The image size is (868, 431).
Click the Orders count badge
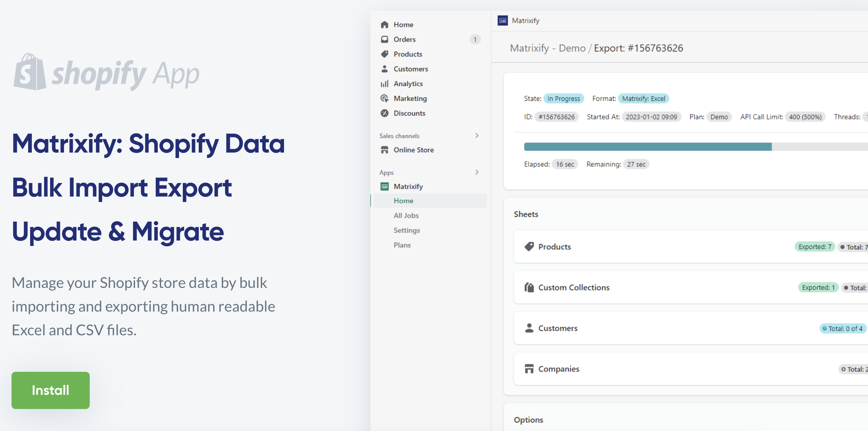475,40
